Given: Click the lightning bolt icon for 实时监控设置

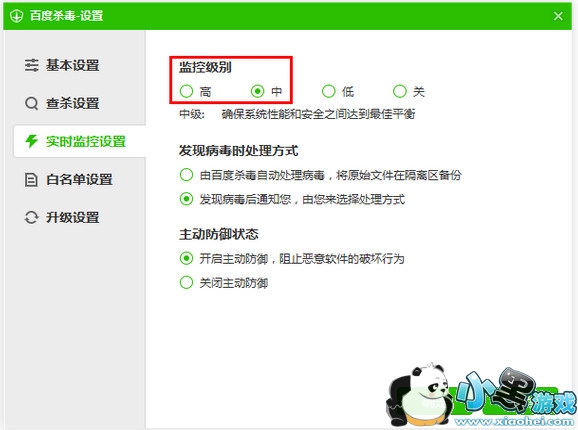Looking at the screenshot, I should click(x=31, y=141).
